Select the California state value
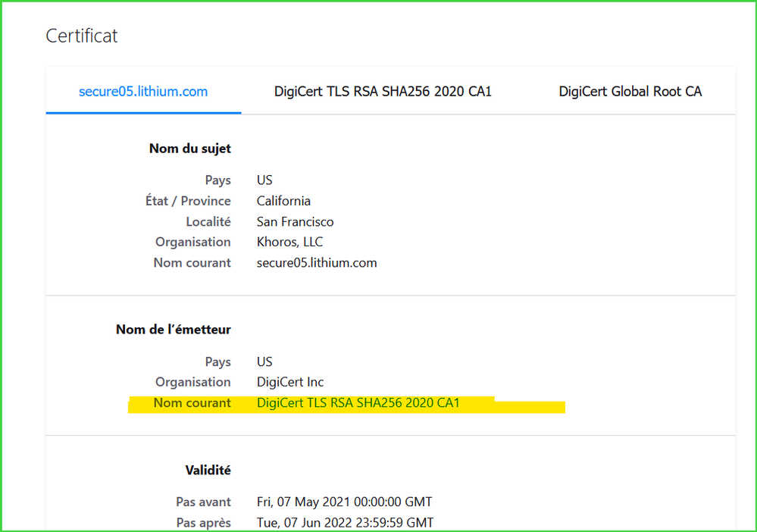757x532 pixels. tap(283, 201)
